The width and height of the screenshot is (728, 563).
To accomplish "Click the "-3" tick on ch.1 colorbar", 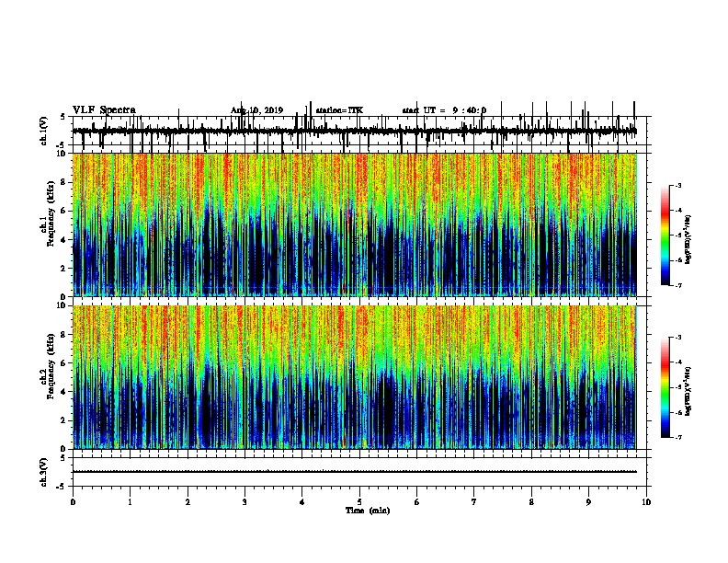I will (677, 185).
